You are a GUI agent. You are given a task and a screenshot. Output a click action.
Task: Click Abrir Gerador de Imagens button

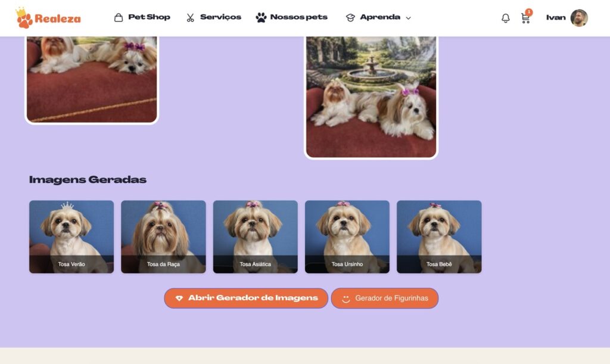(x=246, y=298)
